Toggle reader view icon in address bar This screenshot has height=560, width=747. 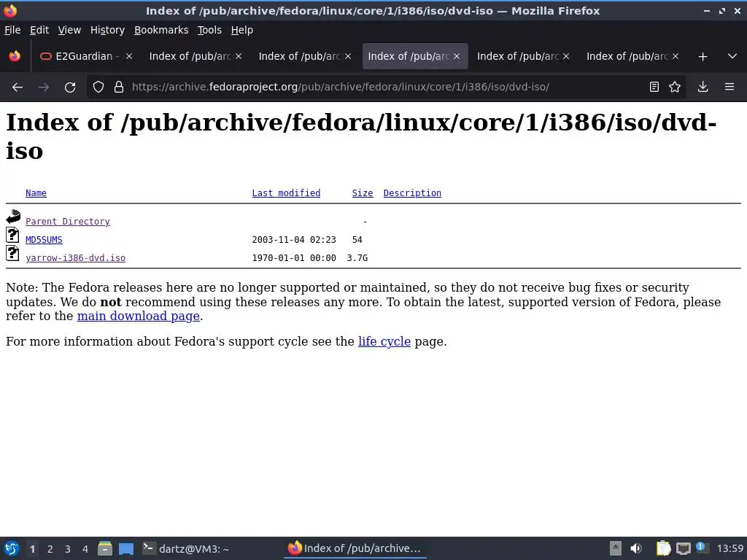(x=654, y=87)
